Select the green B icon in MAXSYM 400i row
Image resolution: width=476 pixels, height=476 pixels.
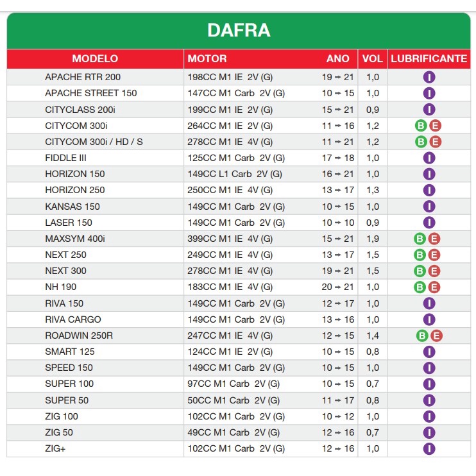[x=421, y=239]
